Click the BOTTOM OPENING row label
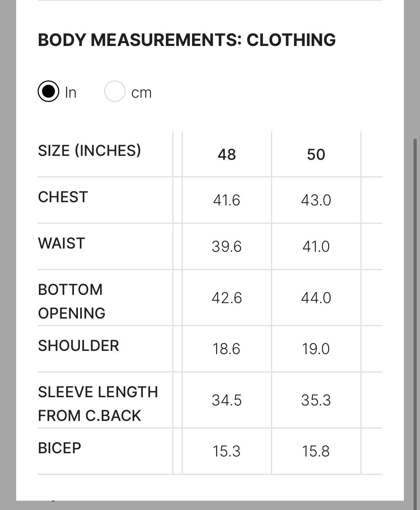Screen dimensions: 420x510 click(72, 301)
